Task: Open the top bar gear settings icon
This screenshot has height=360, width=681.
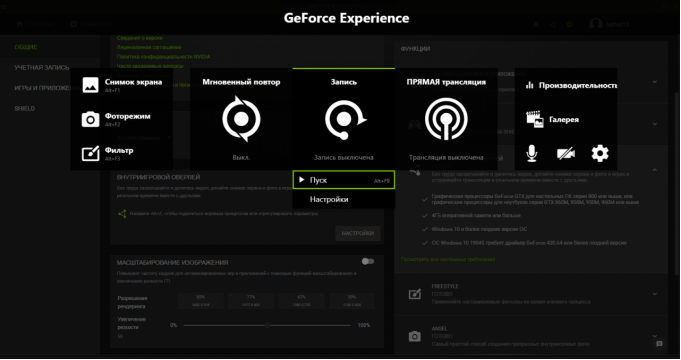Action: click(x=569, y=24)
